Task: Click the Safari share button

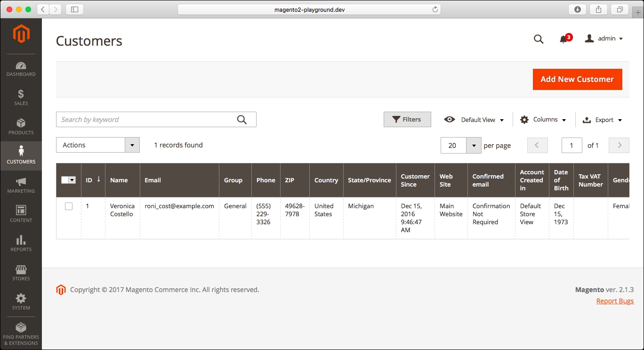Action: [599, 9]
